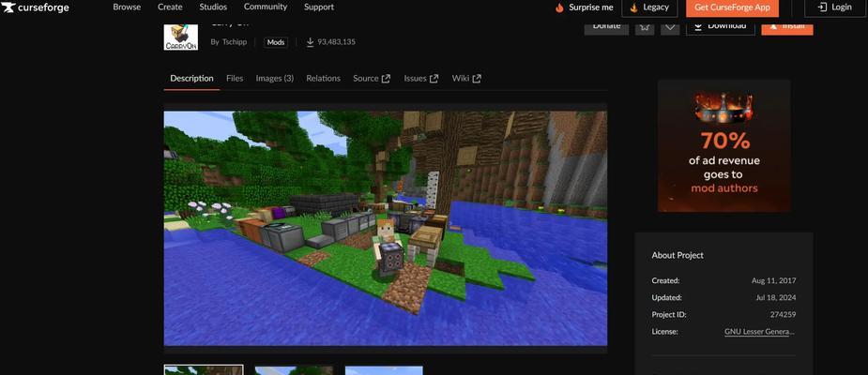This screenshot has height=375, width=868.
Task: Select the second image thumbnail
Action: pos(294,370)
